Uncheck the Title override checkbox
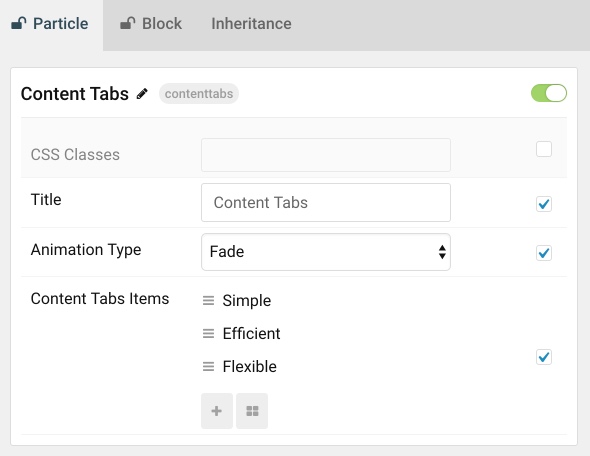The height and width of the screenshot is (456, 590). [x=544, y=204]
